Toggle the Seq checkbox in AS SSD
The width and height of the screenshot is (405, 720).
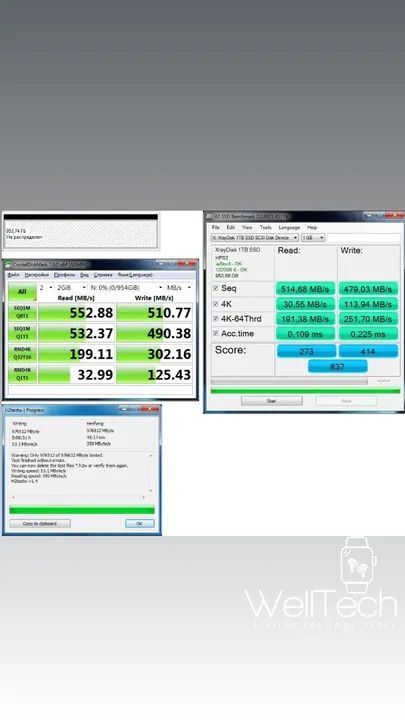[216, 288]
